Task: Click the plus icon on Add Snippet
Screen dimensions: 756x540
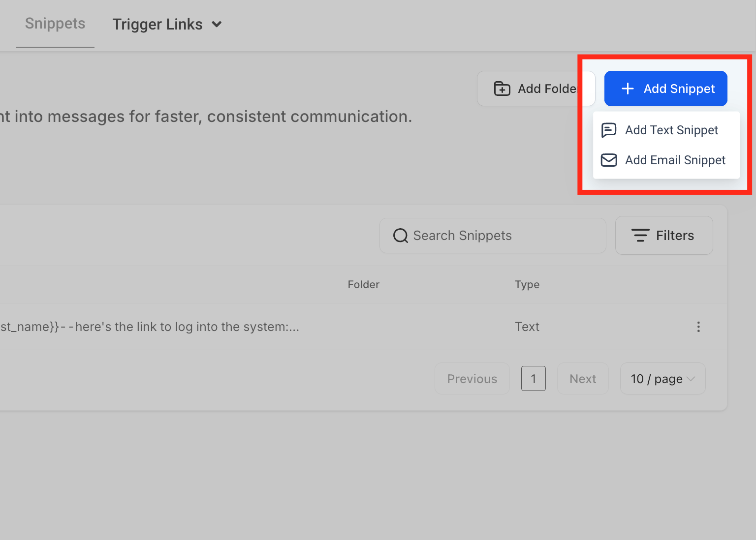Action: coord(628,89)
